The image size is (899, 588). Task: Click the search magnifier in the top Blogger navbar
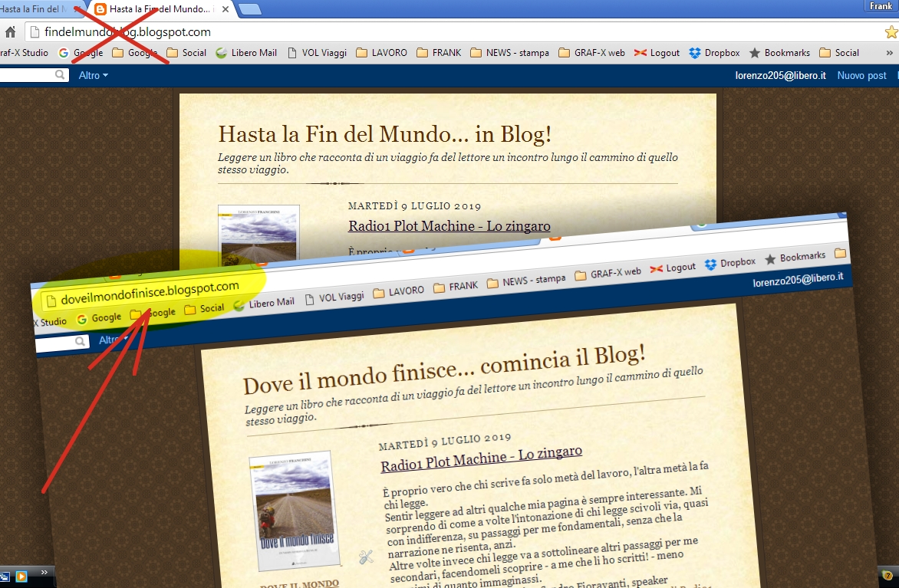pos(60,75)
